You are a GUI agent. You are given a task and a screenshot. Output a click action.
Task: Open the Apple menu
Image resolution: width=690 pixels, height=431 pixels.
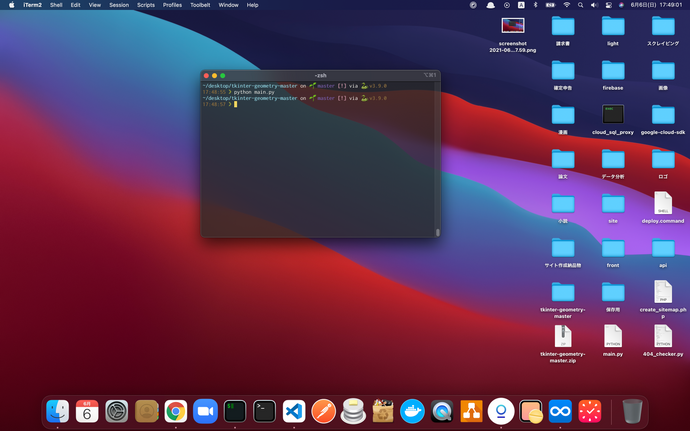[11, 5]
